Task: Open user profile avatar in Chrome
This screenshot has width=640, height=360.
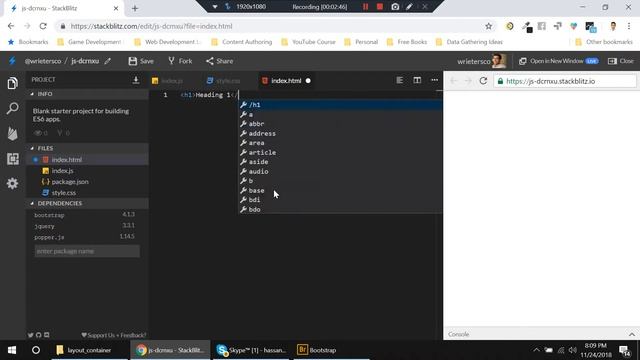Action: tap(613, 26)
